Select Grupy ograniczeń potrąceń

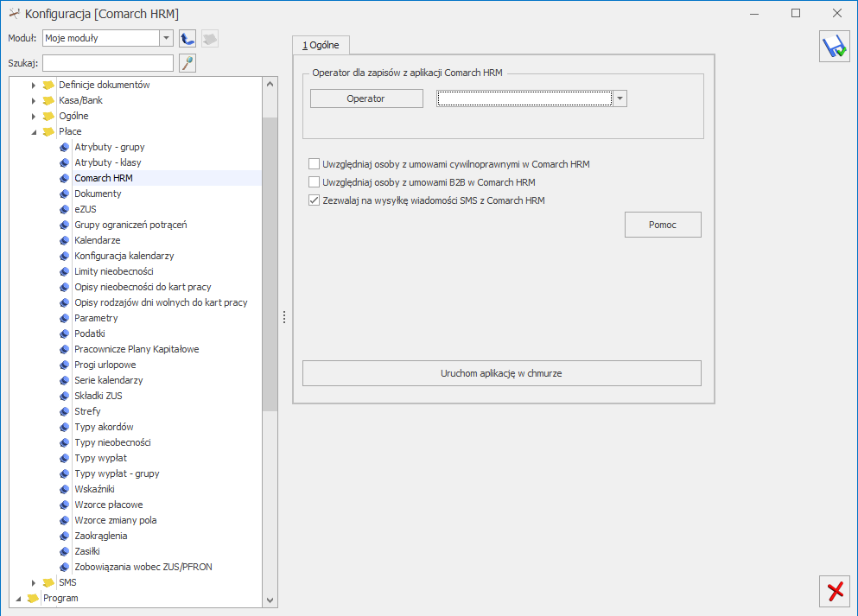130,225
